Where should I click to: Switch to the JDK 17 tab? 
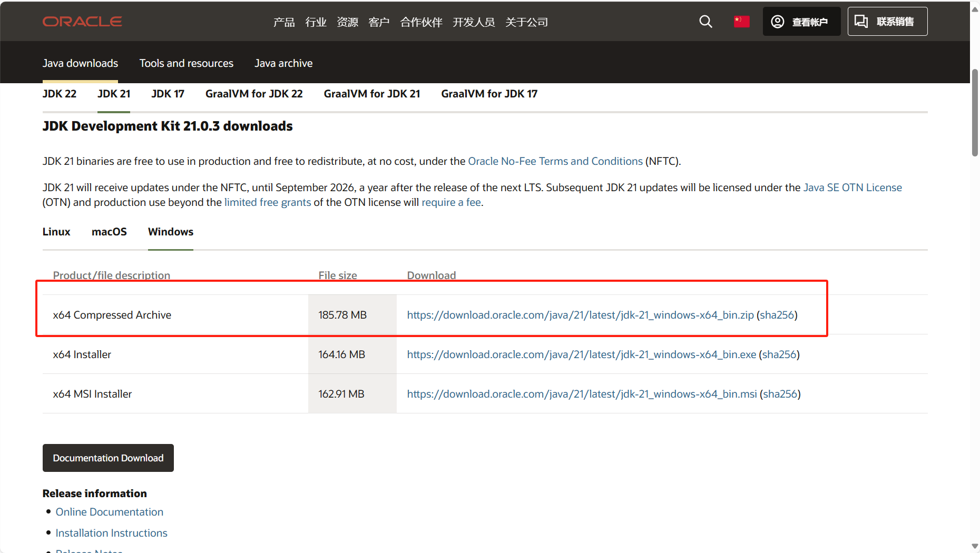[x=168, y=94]
